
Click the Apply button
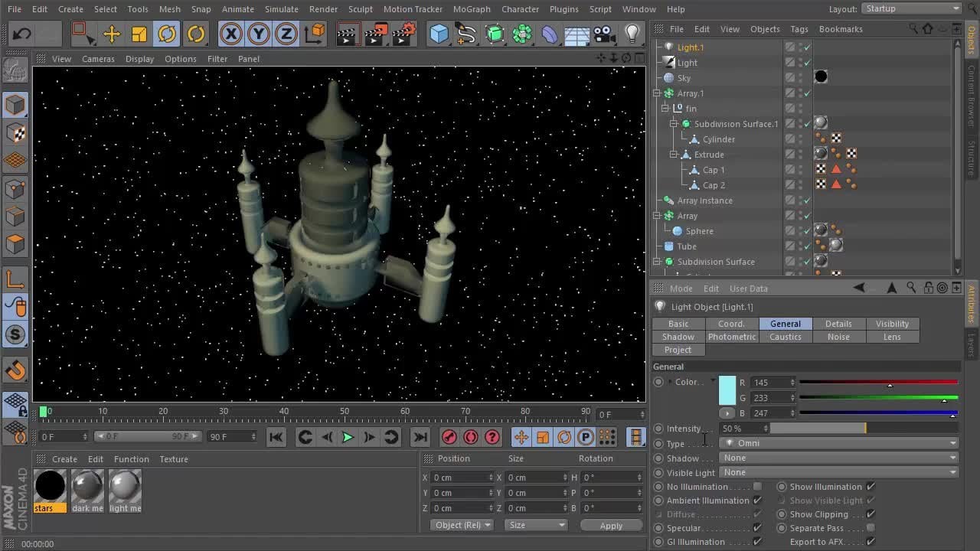tap(611, 526)
